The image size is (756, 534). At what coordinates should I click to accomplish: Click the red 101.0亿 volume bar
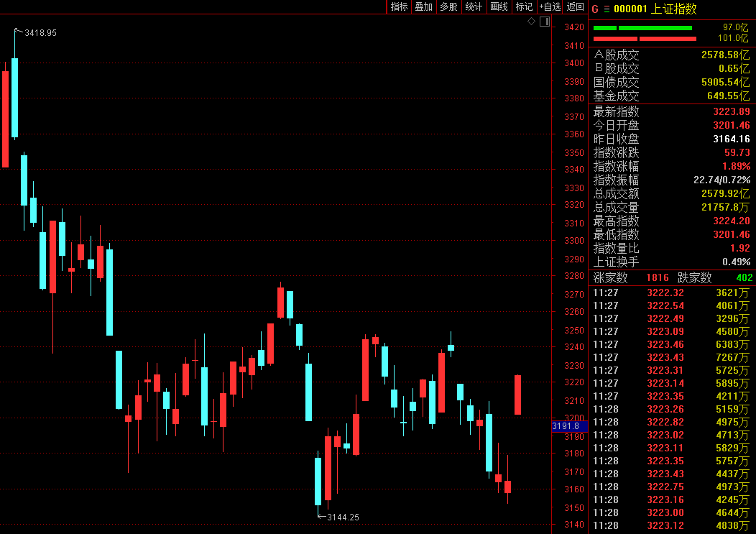click(x=645, y=39)
